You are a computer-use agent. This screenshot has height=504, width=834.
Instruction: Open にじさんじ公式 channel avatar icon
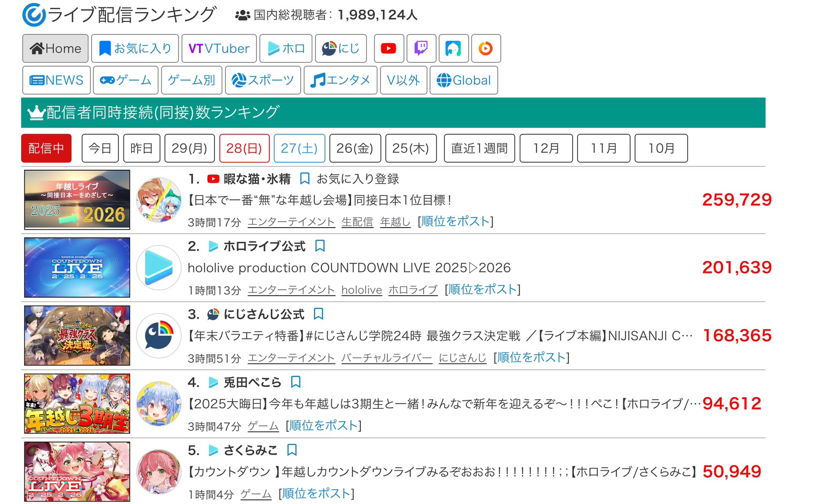[158, 335]
